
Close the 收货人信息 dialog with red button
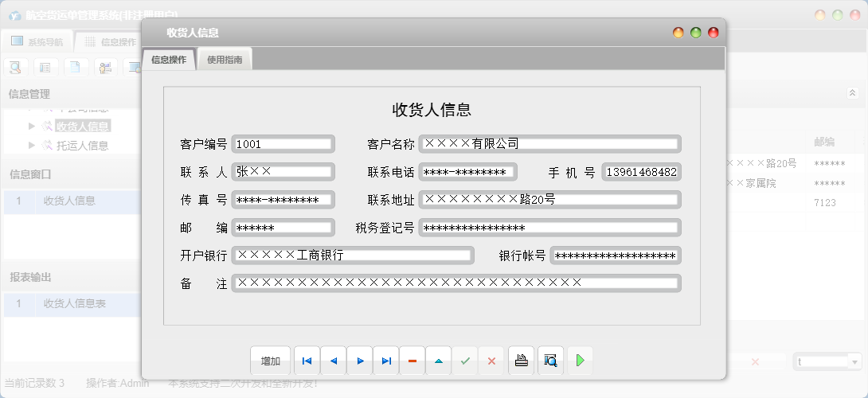point(713,33)
